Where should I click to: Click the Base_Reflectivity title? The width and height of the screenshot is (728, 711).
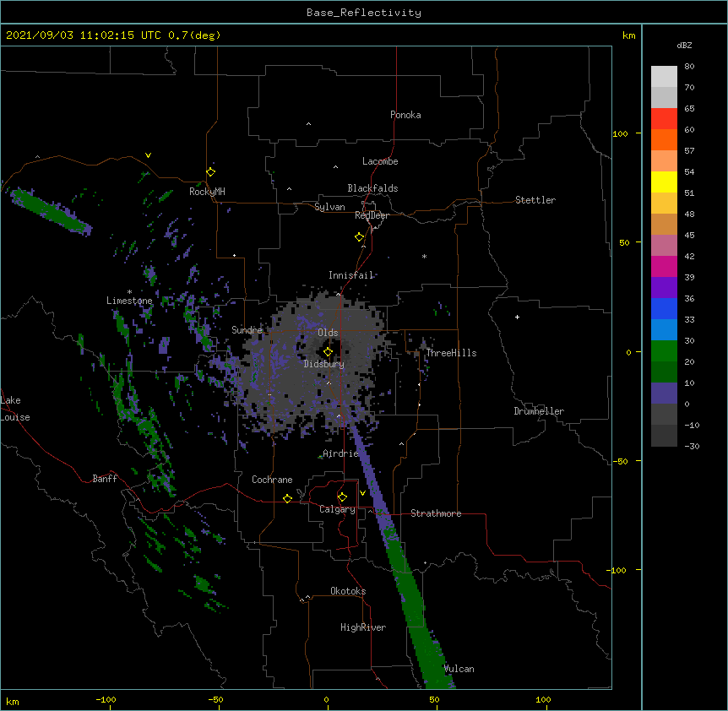click(364, 13)
